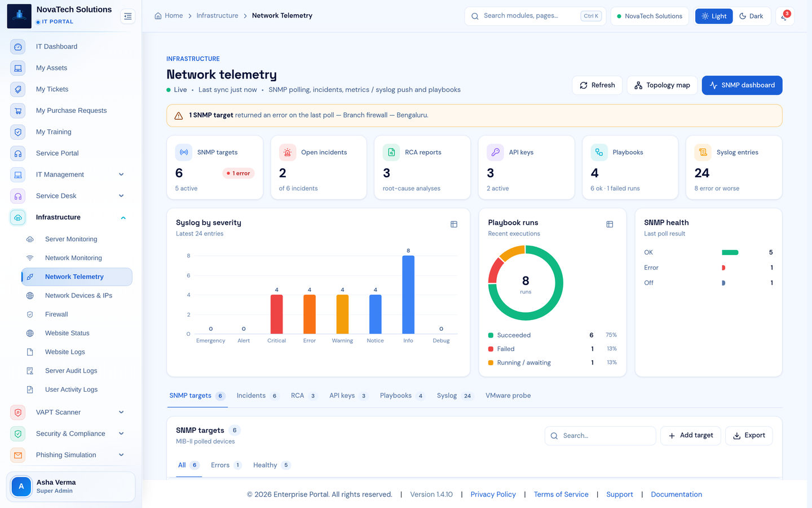This screenshot has width=812, height=508.
Task: Open notifications bell icon
Action: [784, 16]
